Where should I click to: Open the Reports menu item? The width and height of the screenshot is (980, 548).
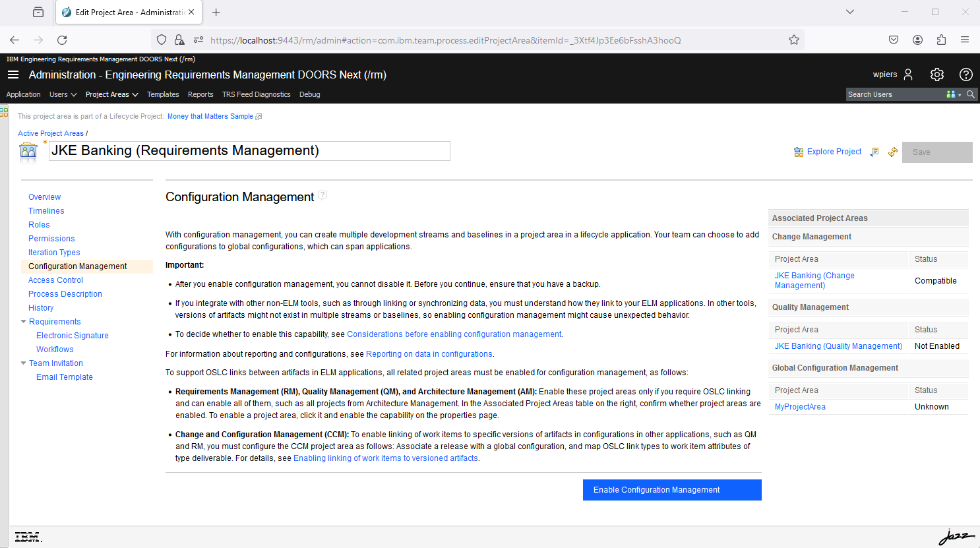200,94
